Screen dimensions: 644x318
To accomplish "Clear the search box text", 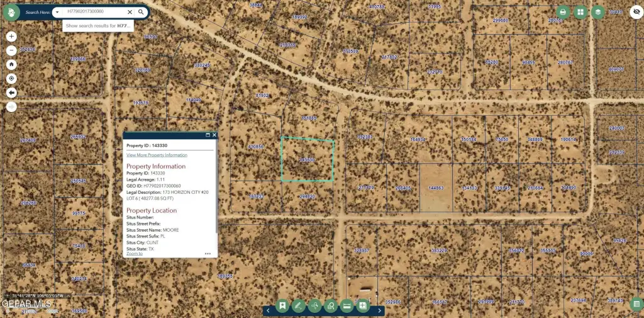I will (x=130, y=12).
